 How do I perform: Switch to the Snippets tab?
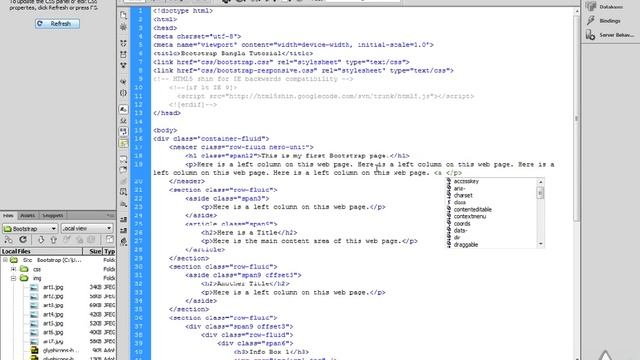tap(53, 216)
